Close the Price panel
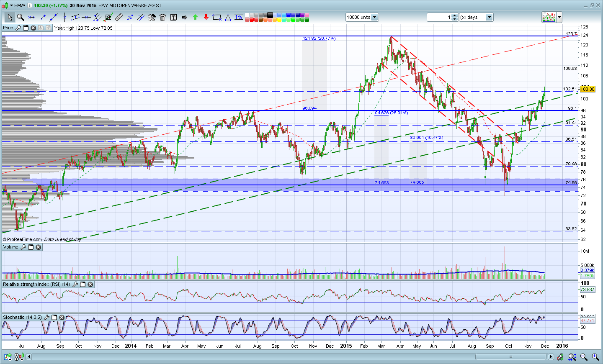This screenshot has width=603, height=364. pos(33,28)
